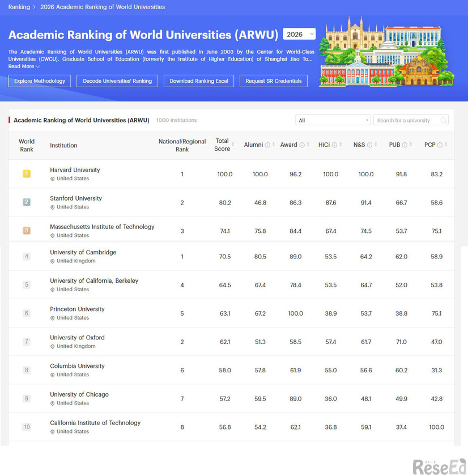Click National/Regional Rank column header
Image resolution: width=468 pixels, height=476 pixels.
(182, 145)
